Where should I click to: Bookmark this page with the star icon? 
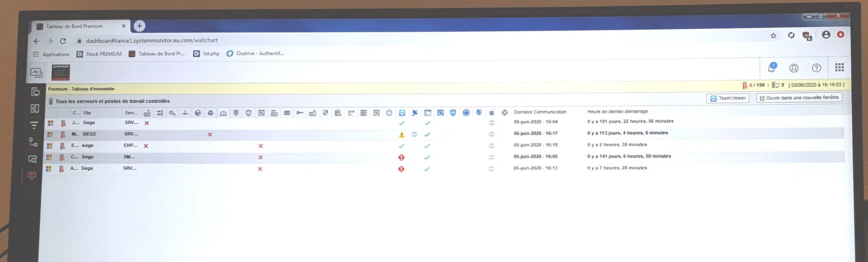pos(773,35)
